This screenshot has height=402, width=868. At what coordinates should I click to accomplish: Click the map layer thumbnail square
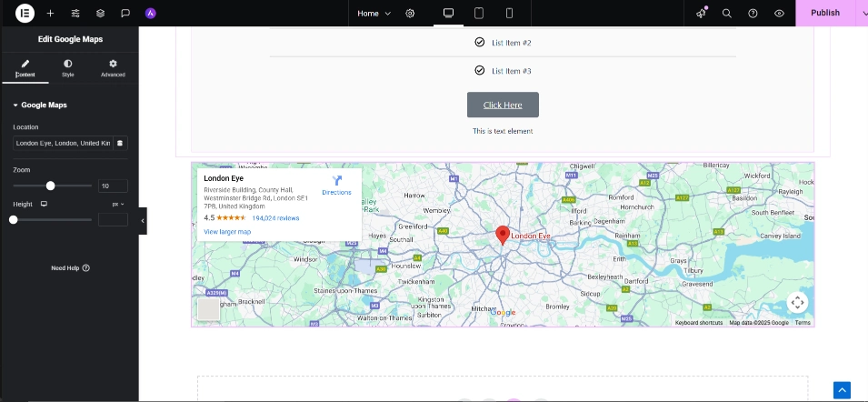click(209, 309)
